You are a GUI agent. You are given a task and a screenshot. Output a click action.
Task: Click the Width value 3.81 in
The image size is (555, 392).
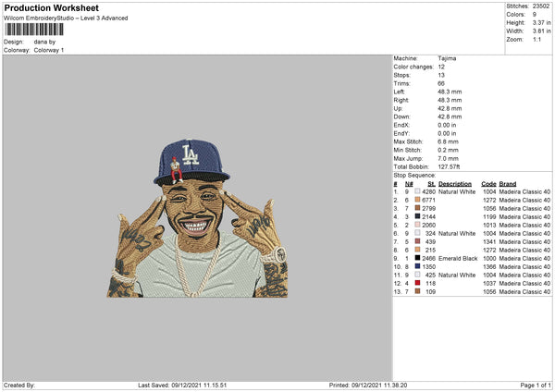[x=541, y=31]
